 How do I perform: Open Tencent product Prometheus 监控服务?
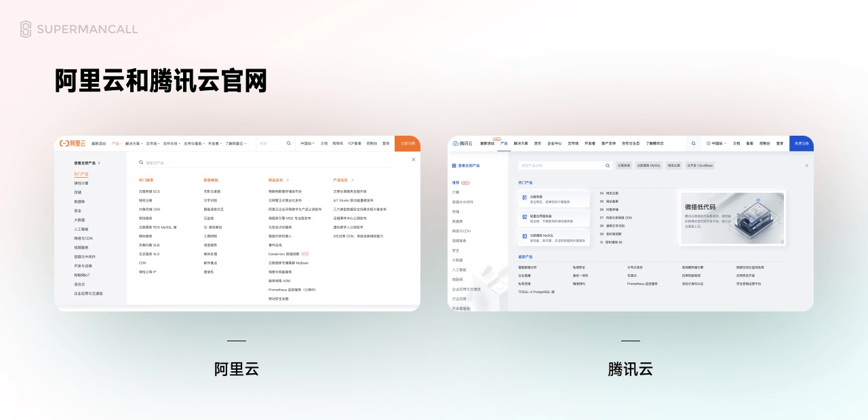[642, 284]
